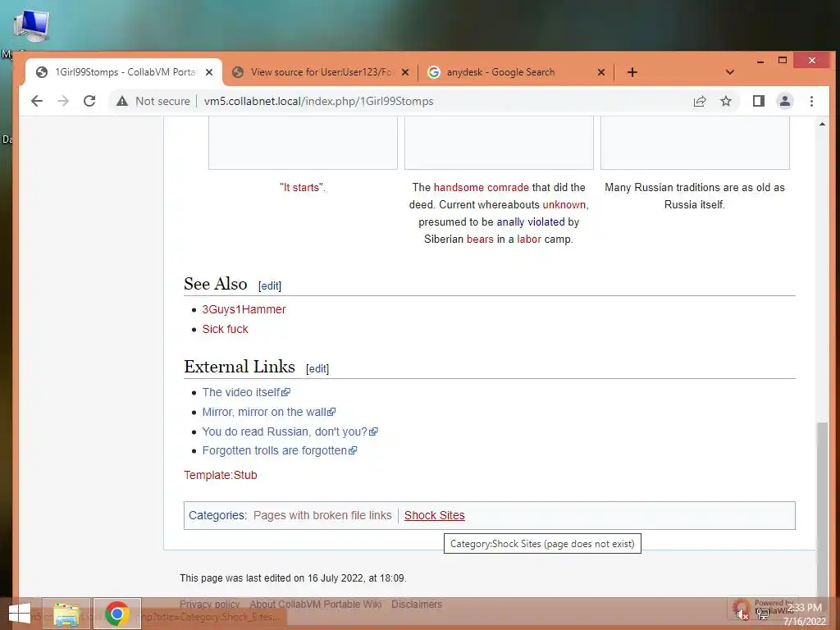Screen dimensions: 840x630
Task: Follow the 'labor' red link
Action: 529,239
